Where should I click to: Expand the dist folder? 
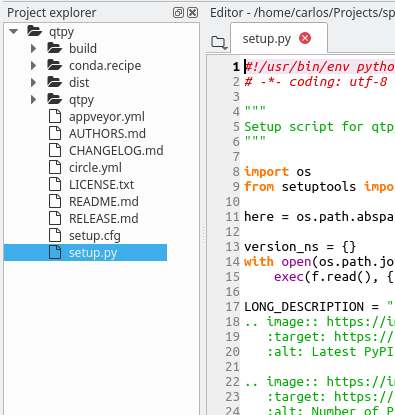coord(33,83)
